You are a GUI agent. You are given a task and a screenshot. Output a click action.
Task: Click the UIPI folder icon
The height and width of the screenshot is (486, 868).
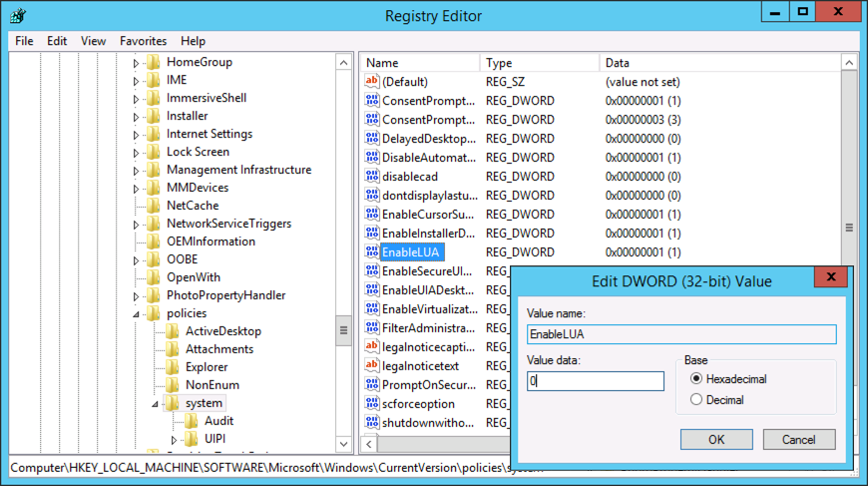191,439
